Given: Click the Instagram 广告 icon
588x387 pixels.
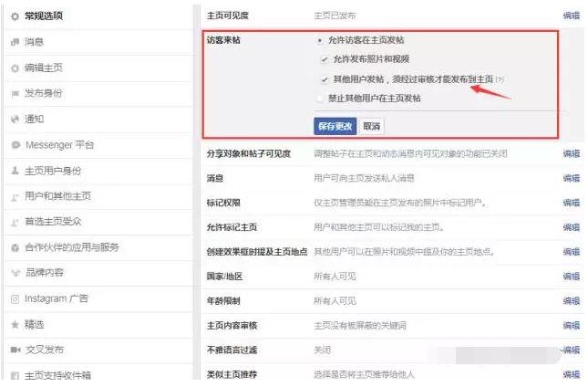Looking at the screenshot, I should [x=15, y=298].
